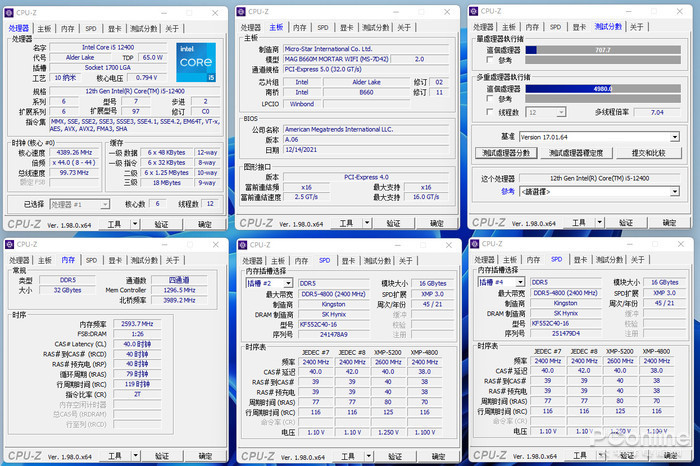Click CPU-Z title icon in processor tab window
Screen dimensions: 700x466
(9, 13)
